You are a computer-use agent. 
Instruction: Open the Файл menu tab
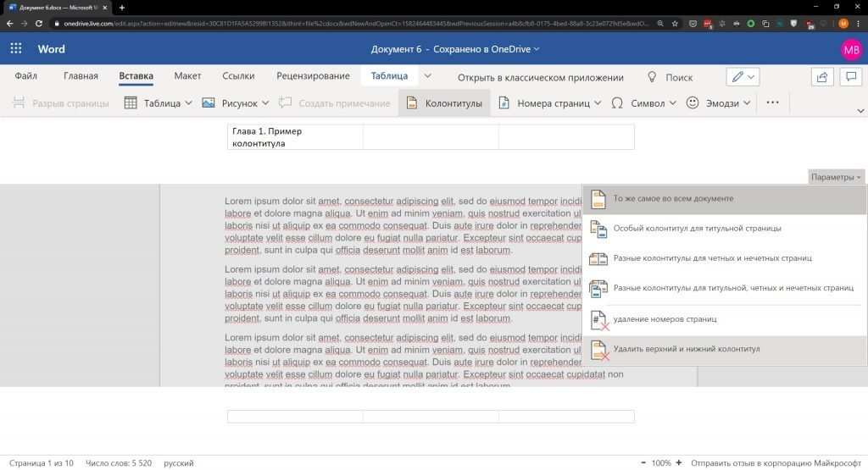point(26,76)
